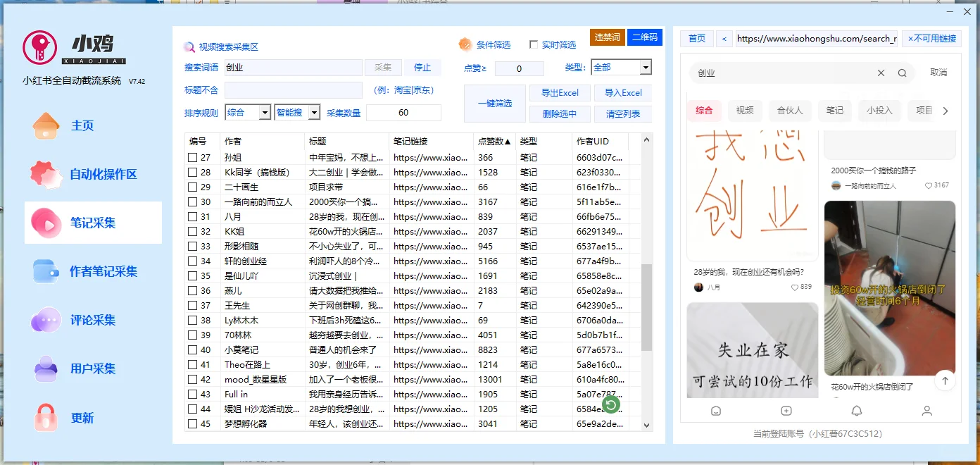Click the heart icon showing 839
The height and width of the screenshot is (465, 980).
[x=795, y=287]
